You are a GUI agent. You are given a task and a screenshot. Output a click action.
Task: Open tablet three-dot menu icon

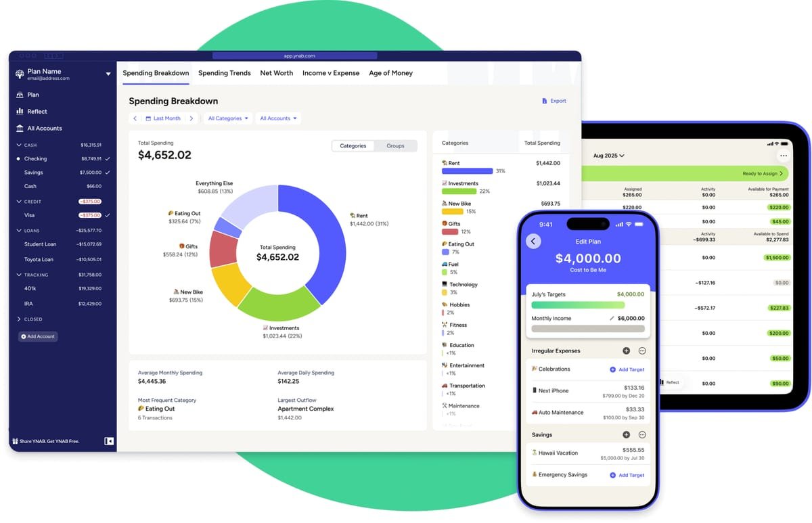783,156
